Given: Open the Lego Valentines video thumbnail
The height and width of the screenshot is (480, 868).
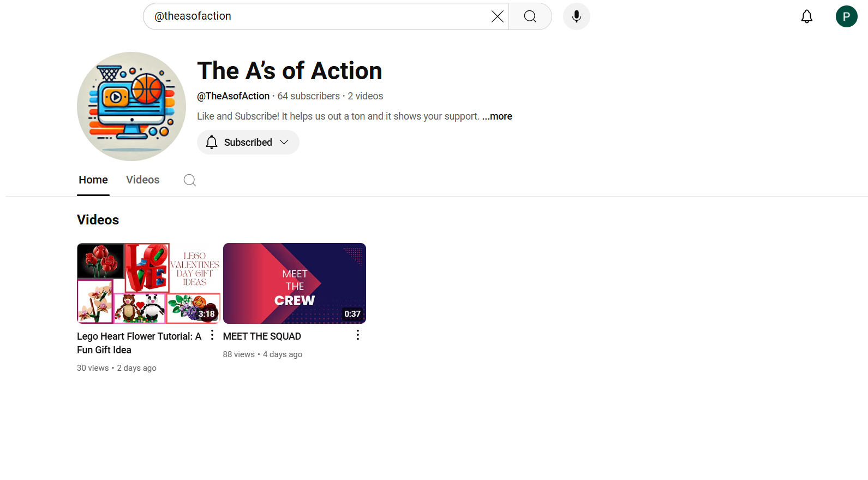Looking at the screenshot, I should (149, 283).
